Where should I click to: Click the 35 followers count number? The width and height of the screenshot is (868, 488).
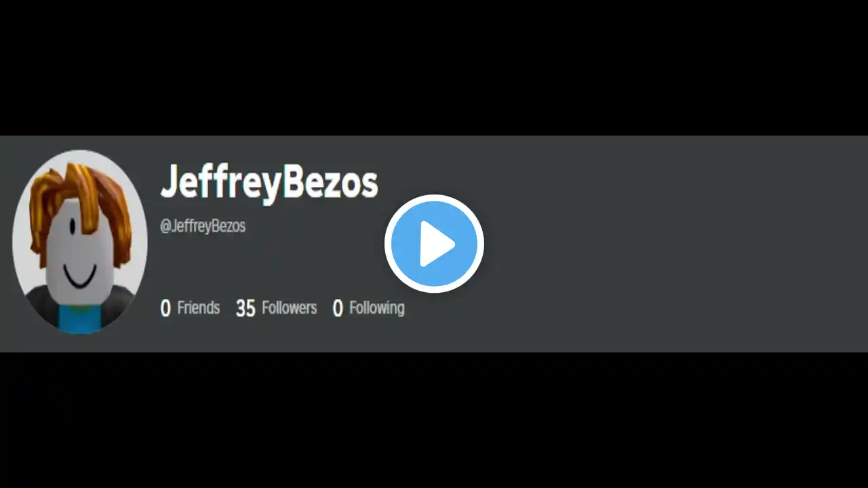[x=245, y=308]
